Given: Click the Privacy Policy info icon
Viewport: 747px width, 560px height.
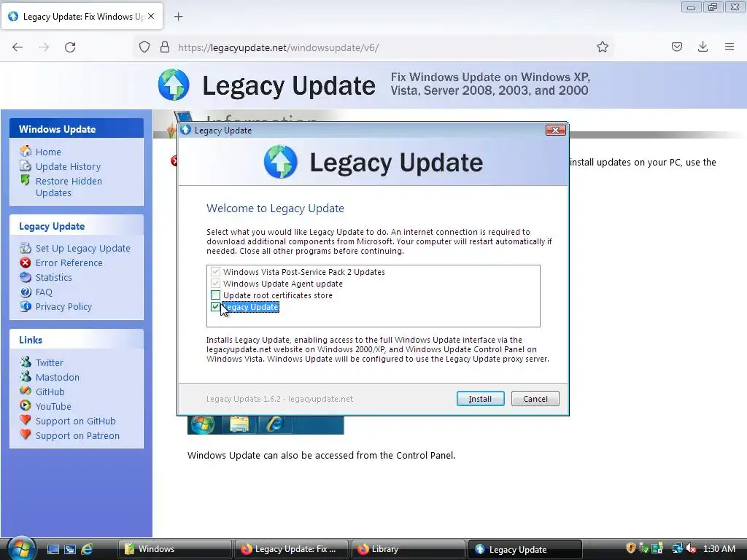Looking at the screenshot, I should pos(26,306).
